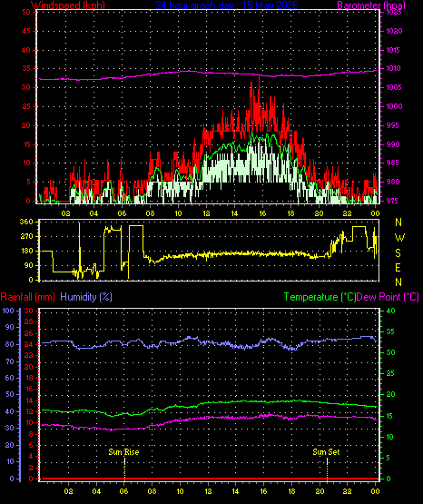
Task: Click the 14 rainfall axis value
Action: click(x=29, y=400)
